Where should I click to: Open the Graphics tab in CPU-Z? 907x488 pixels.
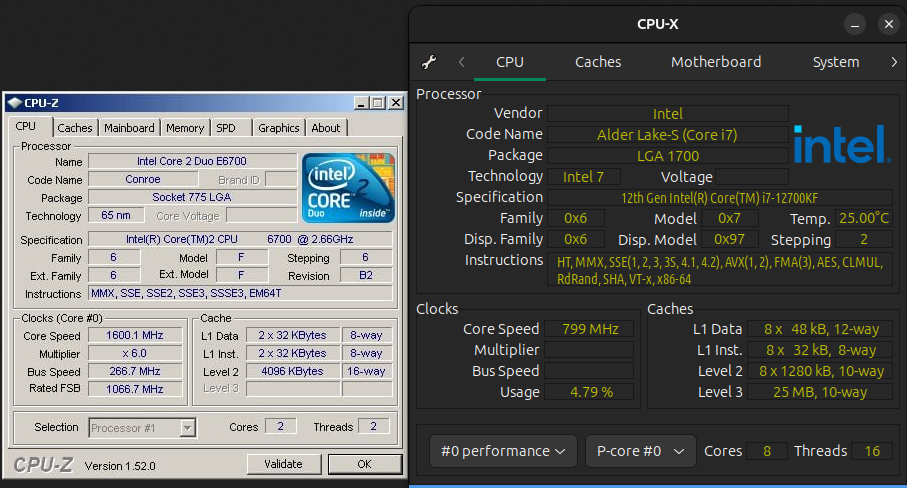[x=279, y=128]
